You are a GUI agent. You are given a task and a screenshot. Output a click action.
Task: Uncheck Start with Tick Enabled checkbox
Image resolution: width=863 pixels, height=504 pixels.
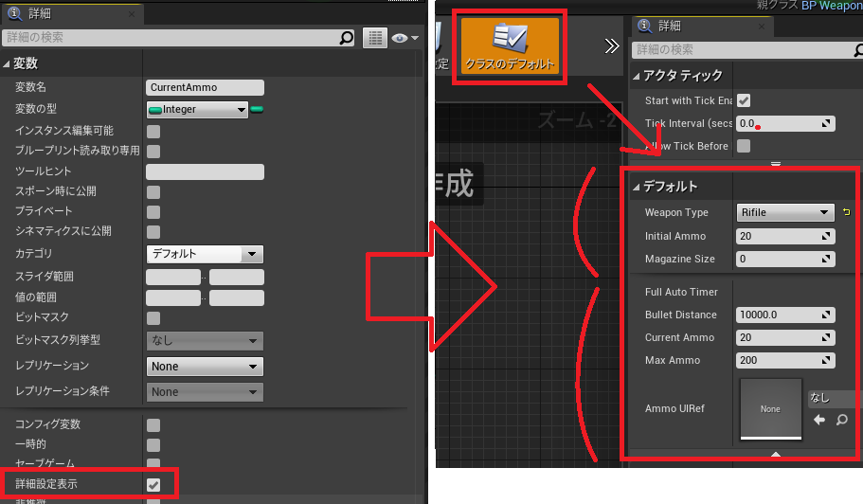coord(744,100)
